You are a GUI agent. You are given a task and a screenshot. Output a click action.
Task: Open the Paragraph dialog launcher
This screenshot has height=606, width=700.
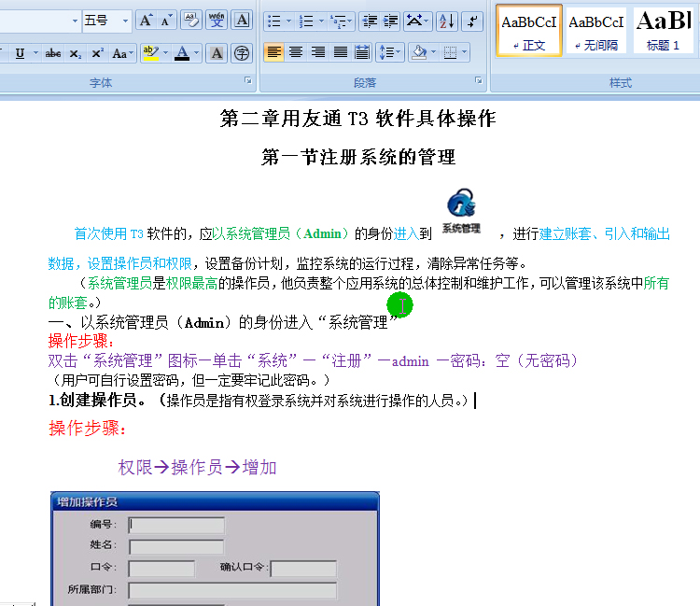click(479, 81)
